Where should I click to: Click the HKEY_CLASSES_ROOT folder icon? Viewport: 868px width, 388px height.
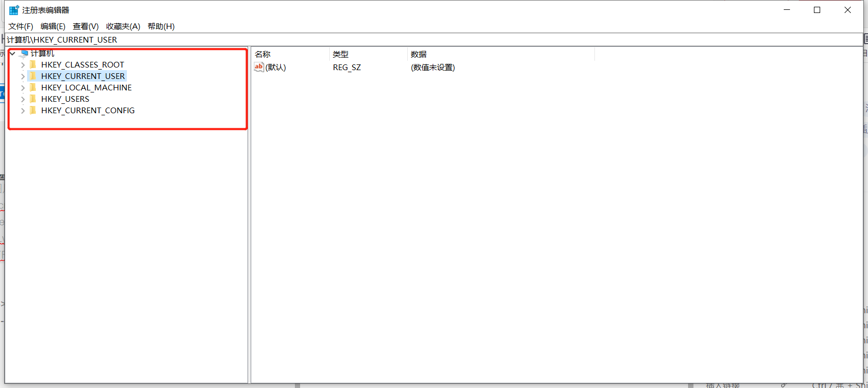point(33,64)
